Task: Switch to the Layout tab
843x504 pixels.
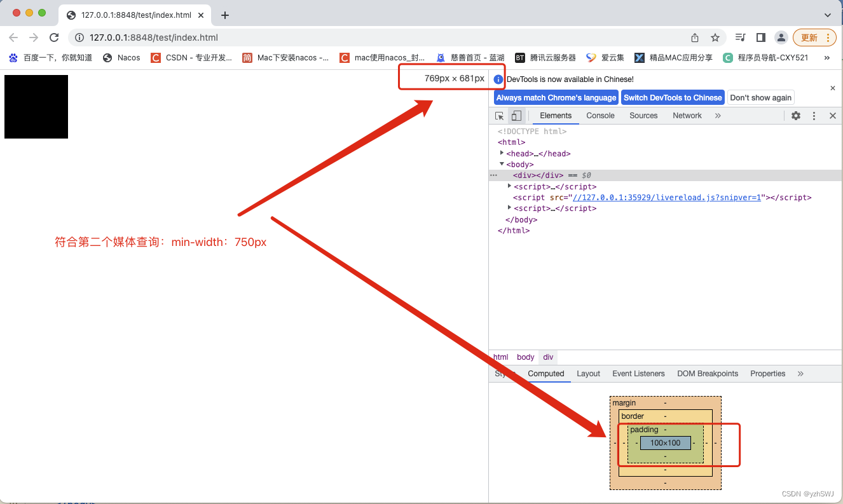Action: pyautogui.click(x=588, y=374)
